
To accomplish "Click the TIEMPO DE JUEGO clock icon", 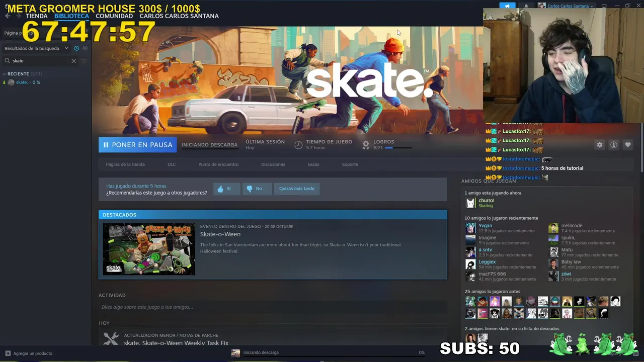I will coord(298,145).
